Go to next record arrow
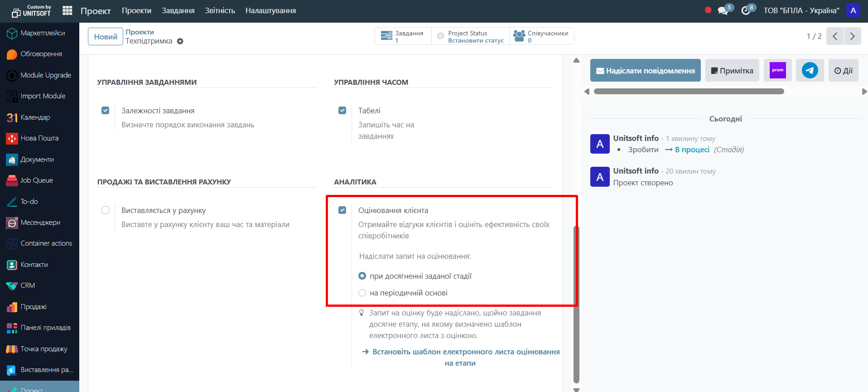 (852, 36)
